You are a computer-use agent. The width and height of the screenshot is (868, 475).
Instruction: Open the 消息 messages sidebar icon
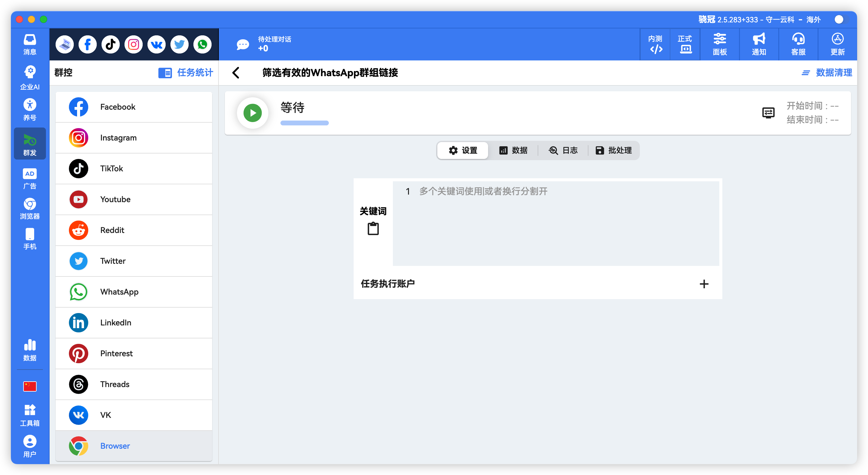30,44
